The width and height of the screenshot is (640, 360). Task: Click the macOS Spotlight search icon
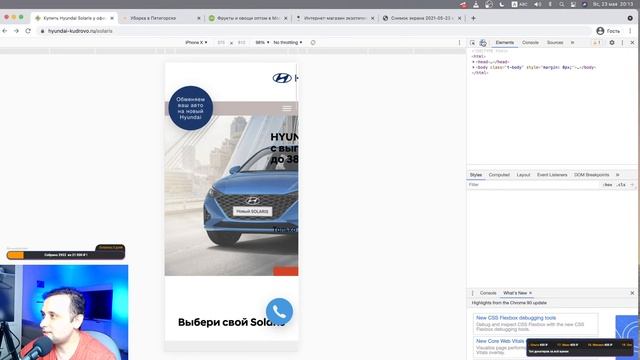coord(562,4)
